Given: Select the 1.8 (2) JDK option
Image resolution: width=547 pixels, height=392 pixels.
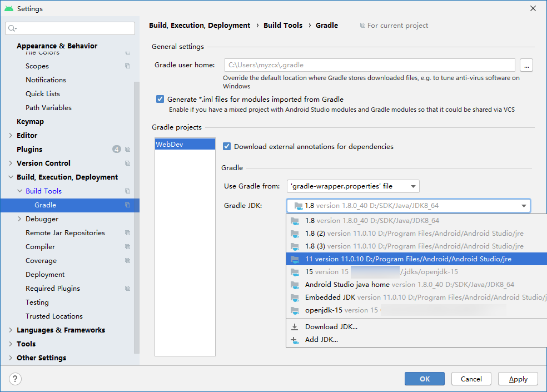Looking at the screenshot, I should (x=416, y=234).
